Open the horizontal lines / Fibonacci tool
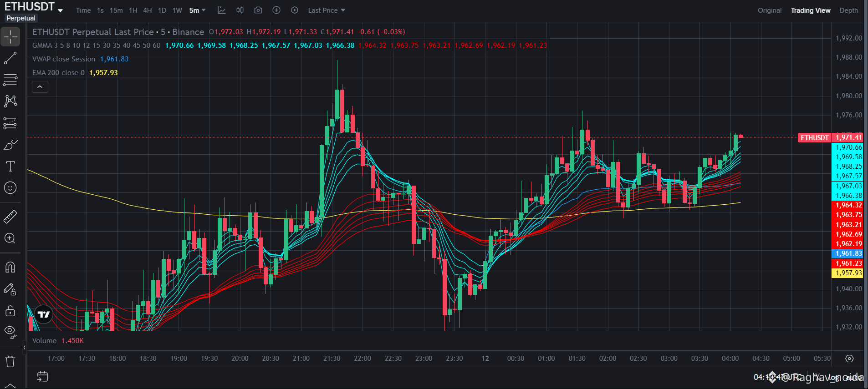This screenshot has width=868, height=389. 10,80
